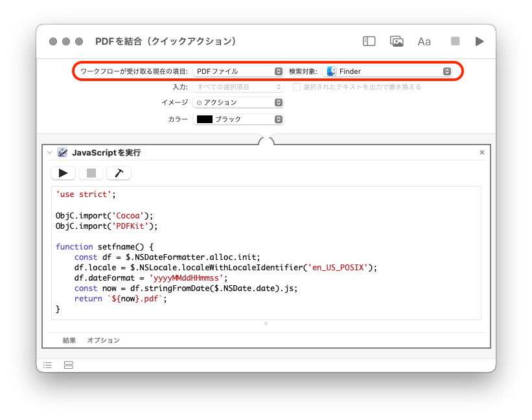Remove the JavaScript action with its X
Screen dimensions: 532x420
(x=482, y=152)
